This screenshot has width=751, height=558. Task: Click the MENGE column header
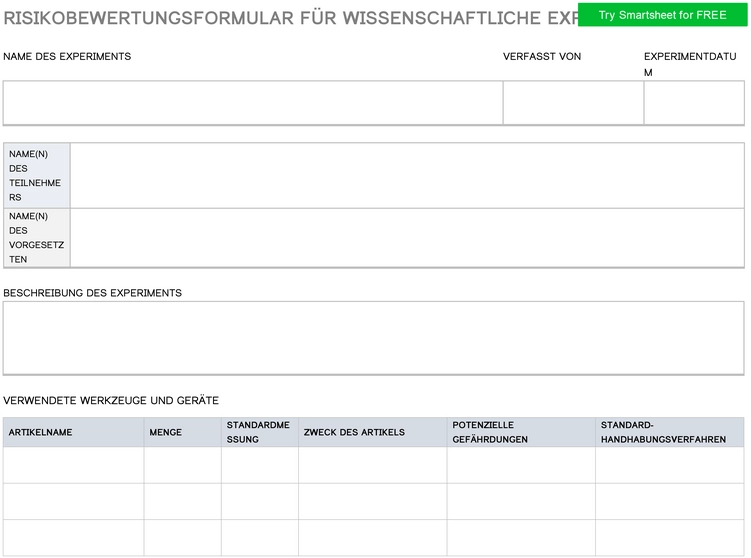point(182,432)
